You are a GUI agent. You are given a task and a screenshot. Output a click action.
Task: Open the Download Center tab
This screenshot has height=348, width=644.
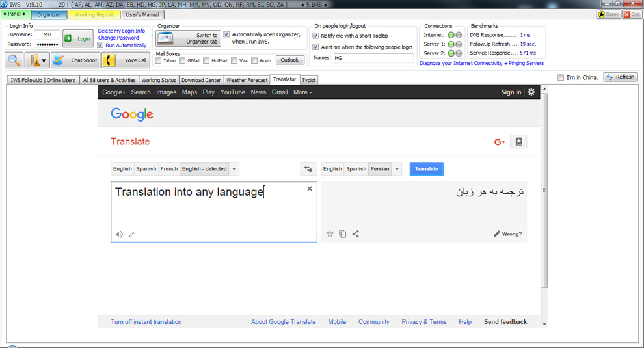201,80
